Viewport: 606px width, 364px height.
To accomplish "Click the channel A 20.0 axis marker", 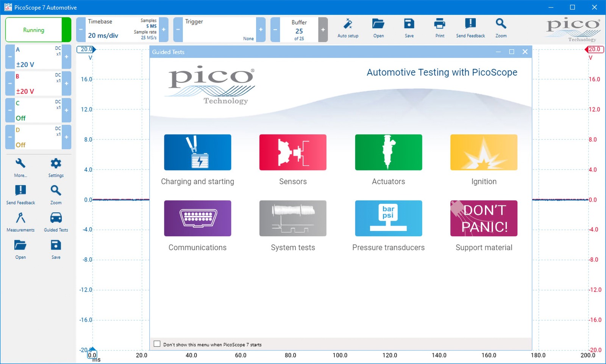I will click(86, 49).
